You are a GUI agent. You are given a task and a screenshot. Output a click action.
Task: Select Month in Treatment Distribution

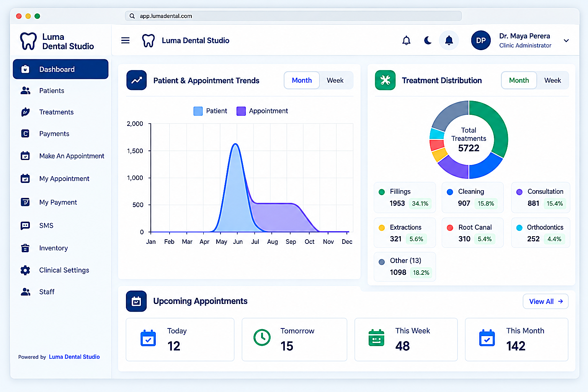tap(519, 80)
